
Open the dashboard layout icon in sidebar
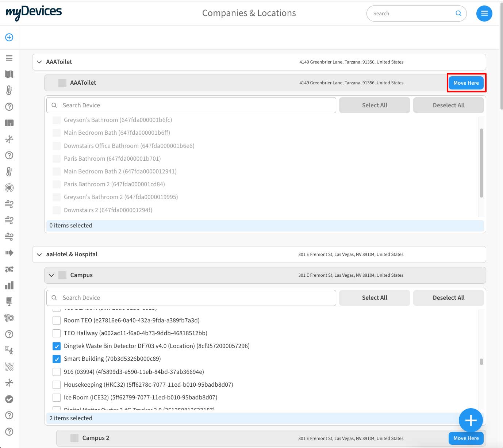pyautogui.click(x=9, y=123)
